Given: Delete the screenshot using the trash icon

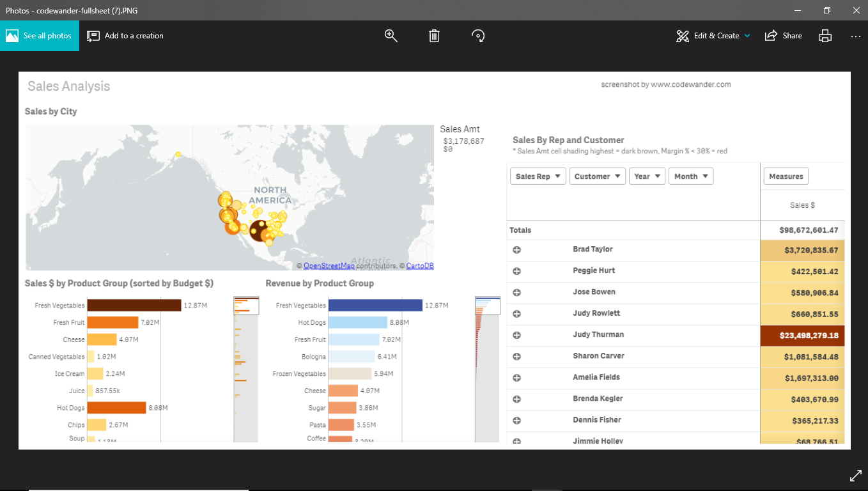Looking at the screenshot, I should pos(434,36).
